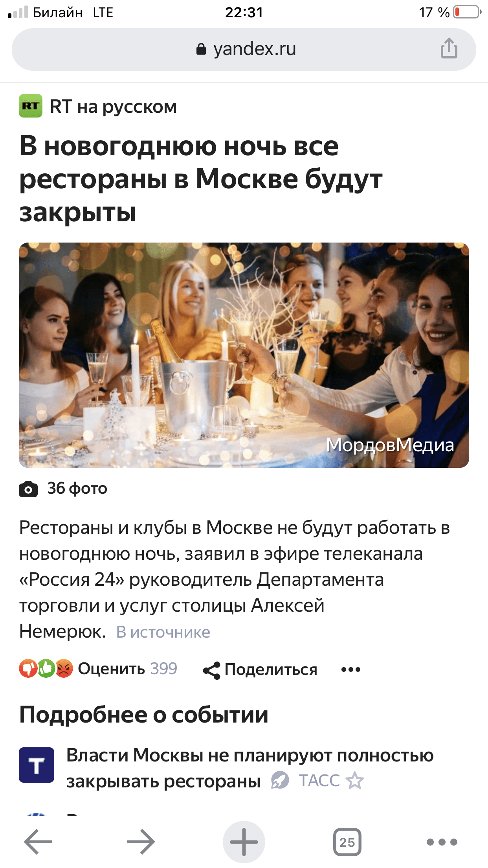Tap the Turbo rocket icon beside ТАСС

pos(280,780)
